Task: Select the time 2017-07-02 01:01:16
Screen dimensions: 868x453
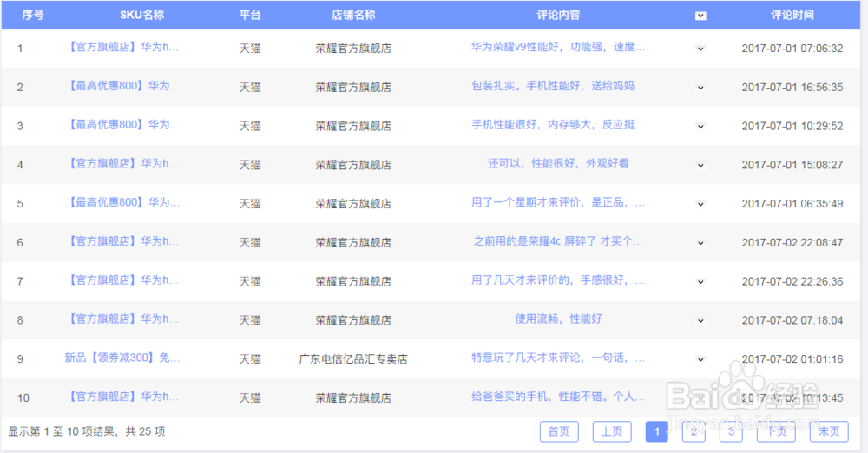Action: click(792, 359)
